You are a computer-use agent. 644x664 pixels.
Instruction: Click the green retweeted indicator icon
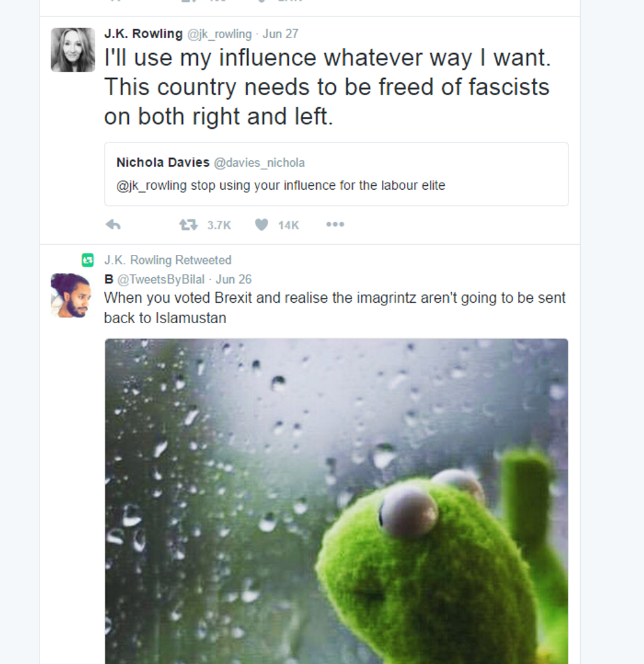click(x=87, y=260)
